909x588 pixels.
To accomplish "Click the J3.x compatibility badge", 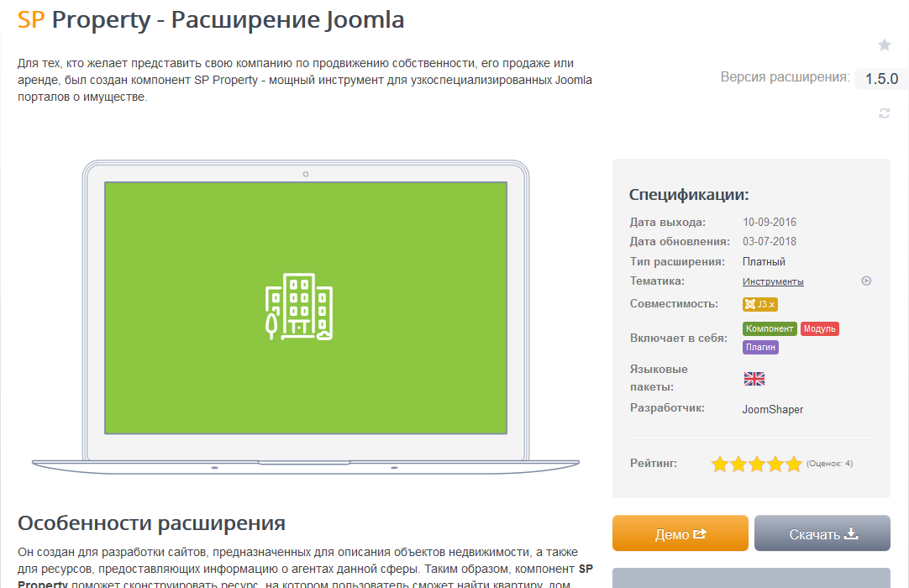I will pyautogui.click(x=760, y=304).
